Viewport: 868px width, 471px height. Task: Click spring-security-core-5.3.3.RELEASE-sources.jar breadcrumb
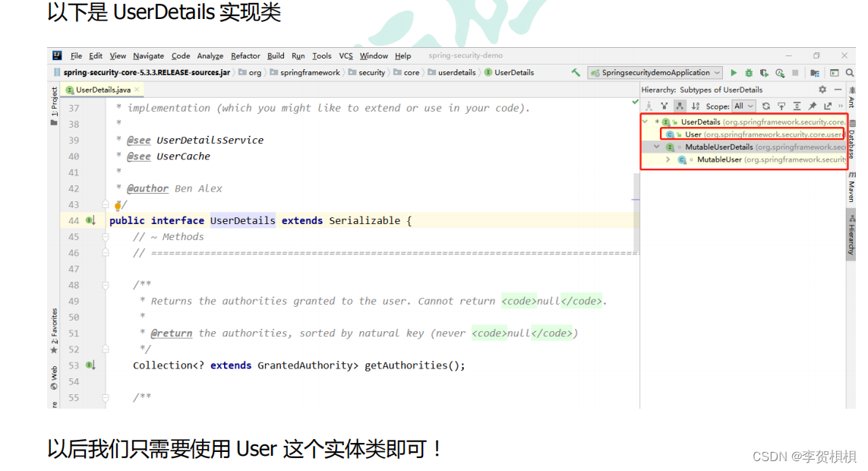(x=142, y=72)
